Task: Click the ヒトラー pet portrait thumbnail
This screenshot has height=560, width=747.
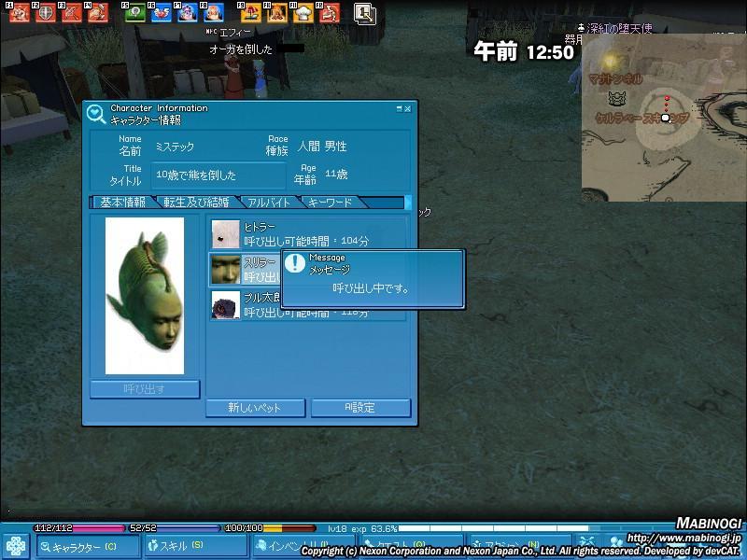Action: pos(225,234)
